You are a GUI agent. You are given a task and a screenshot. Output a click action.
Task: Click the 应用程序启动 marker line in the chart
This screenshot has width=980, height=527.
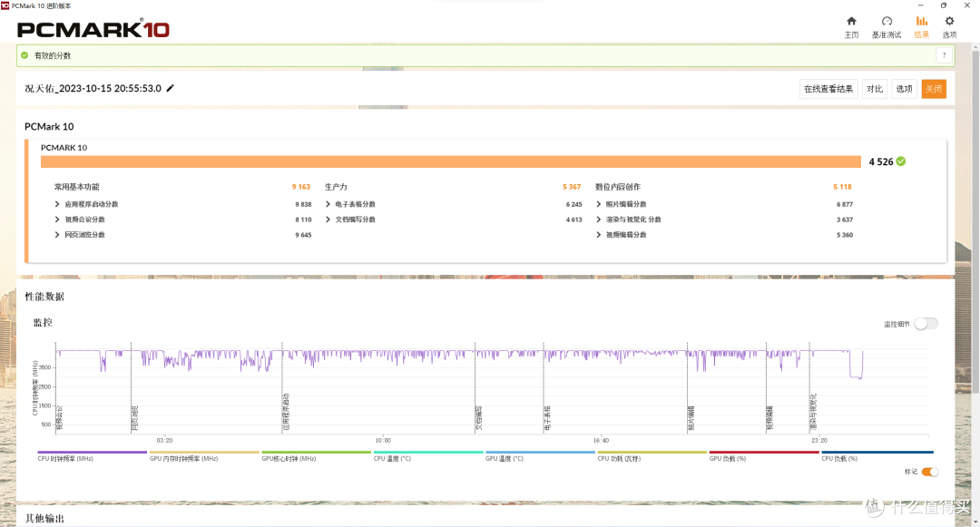point(282,387)
